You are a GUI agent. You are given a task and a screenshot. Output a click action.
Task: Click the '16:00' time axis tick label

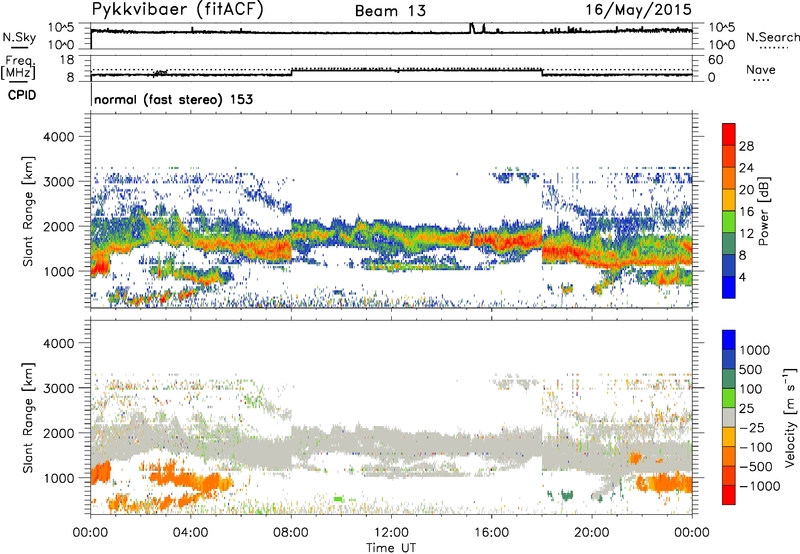pos(491,533)
